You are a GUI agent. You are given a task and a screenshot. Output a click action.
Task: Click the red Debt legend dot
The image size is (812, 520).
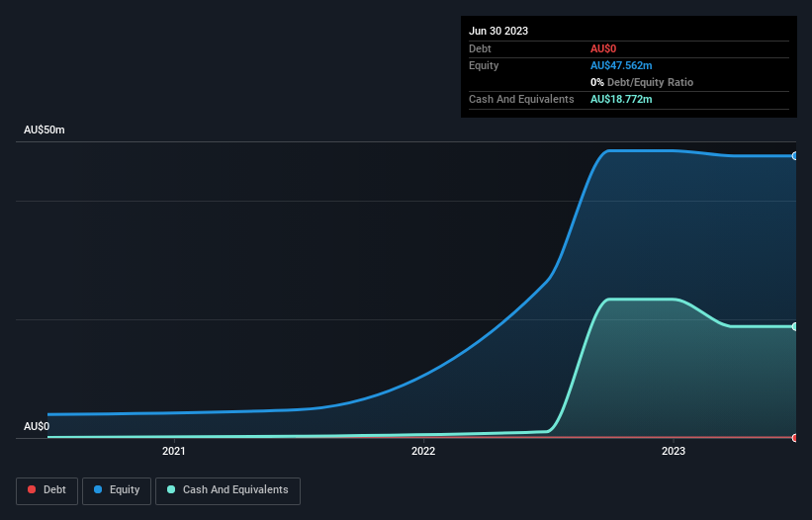pos(32,489)
